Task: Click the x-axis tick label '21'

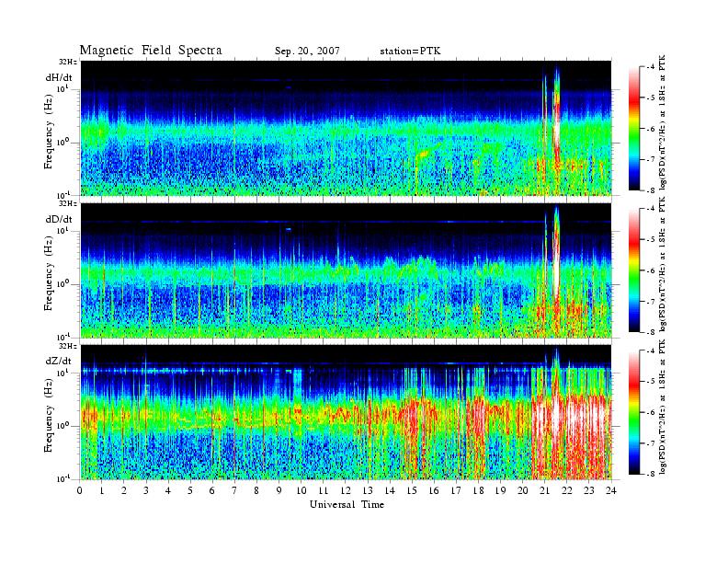Action: [544, 490]
